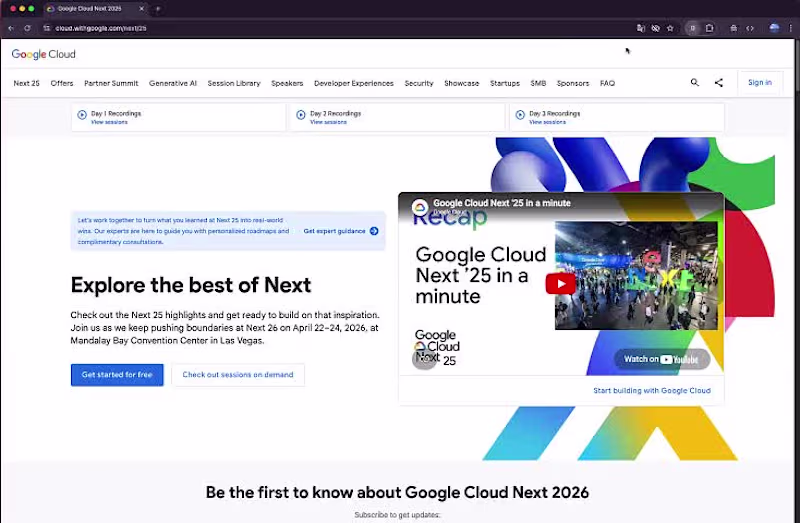Click Get expert guidance link

pos(334,231)
